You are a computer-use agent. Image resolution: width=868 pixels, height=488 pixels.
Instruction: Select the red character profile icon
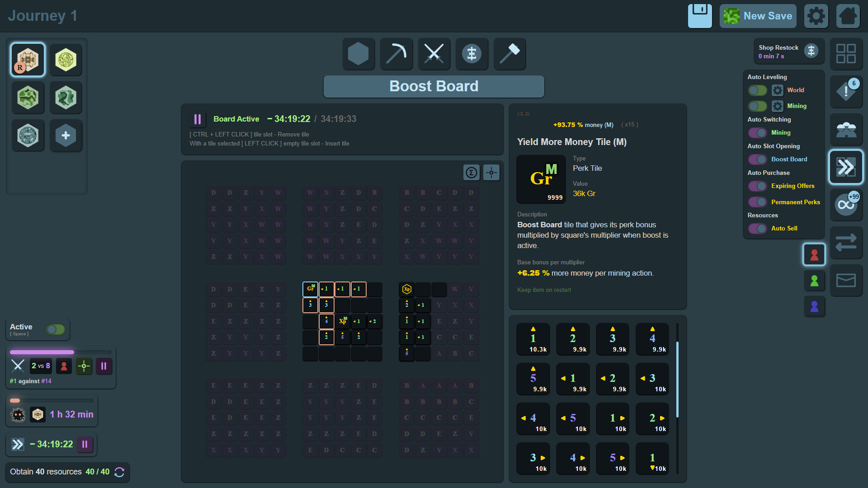click(814, 254)
